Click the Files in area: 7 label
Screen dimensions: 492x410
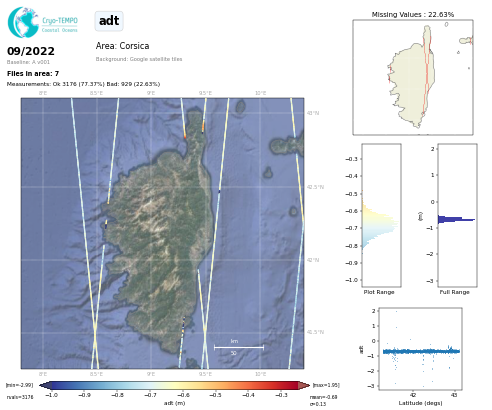pos(33,73)
